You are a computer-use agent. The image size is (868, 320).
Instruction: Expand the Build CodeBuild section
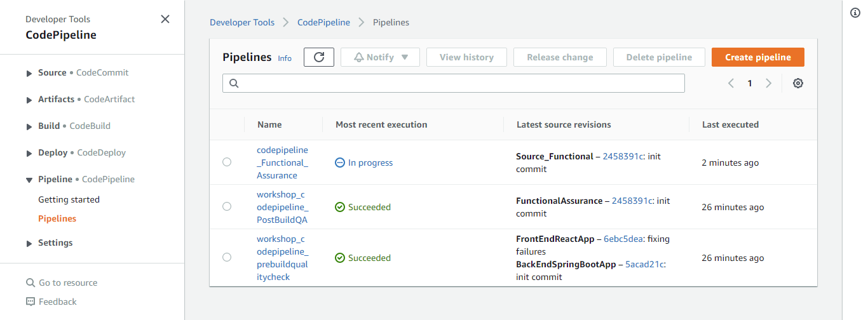pos(29,126)
